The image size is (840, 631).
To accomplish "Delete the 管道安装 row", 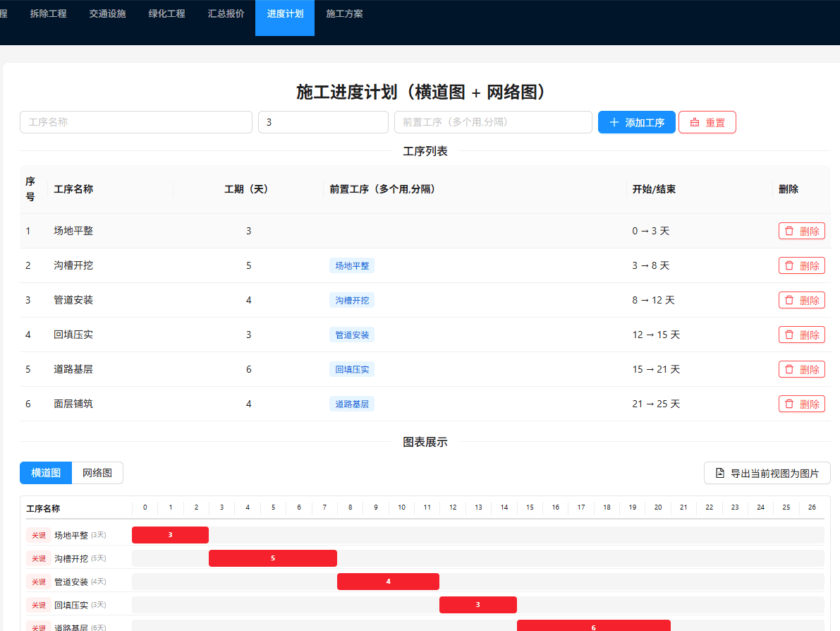I will [801, 300].
